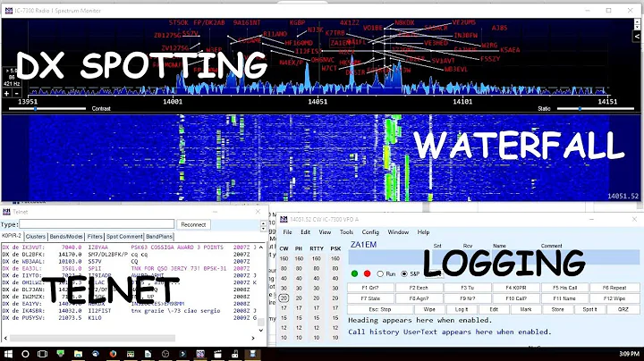The height and width of the screenshot is (361, 644).
Task: Open the Filters tab in Telnet
Action: (95, 237)
